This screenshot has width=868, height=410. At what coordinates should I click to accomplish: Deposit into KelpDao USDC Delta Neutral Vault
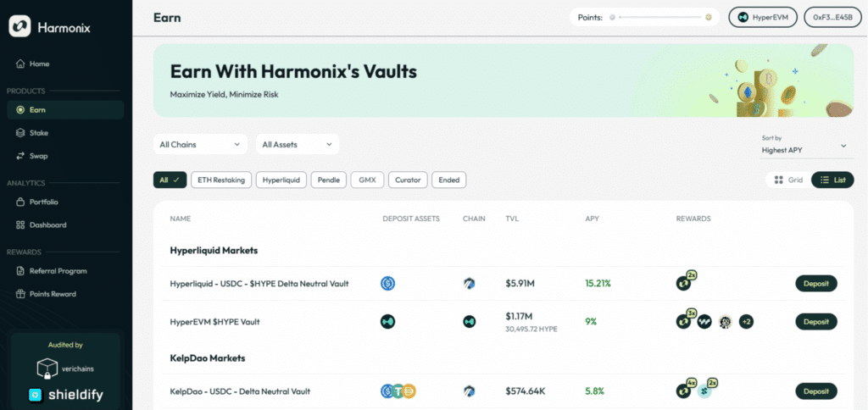(x=816, y=391)
